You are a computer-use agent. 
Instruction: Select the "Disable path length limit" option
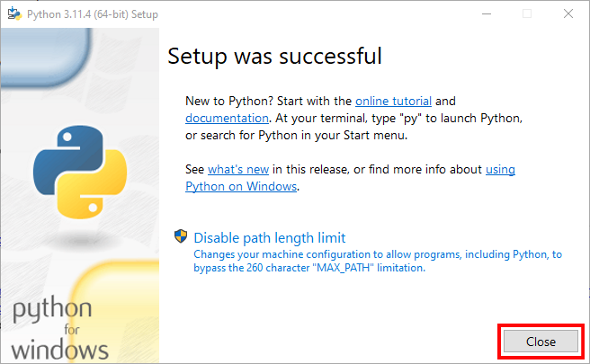(269, 238)
